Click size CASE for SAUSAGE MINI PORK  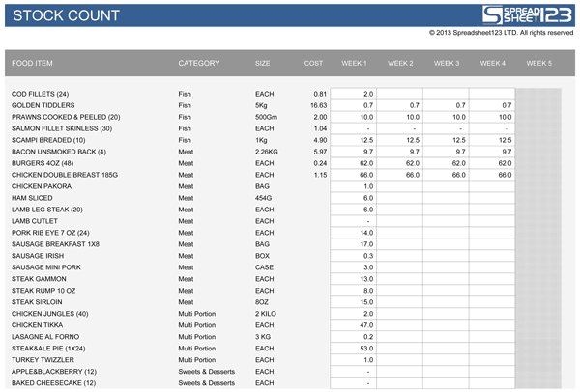(264, 267)
